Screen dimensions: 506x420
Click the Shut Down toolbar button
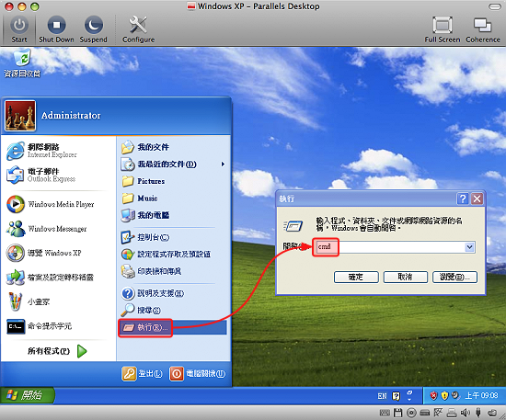(x=56, y=29)
